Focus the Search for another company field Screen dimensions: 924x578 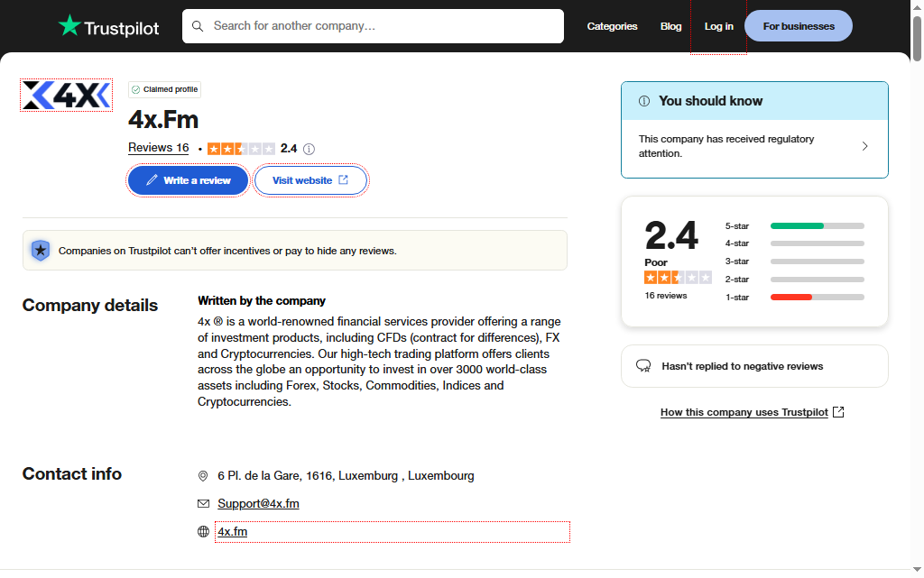373,26
